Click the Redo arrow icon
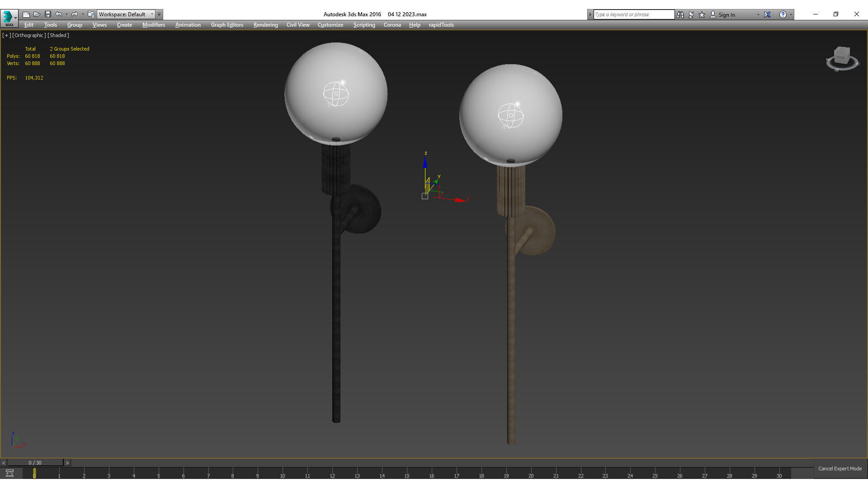Viewport: 868px width, 488px height. tap(75, 14)
